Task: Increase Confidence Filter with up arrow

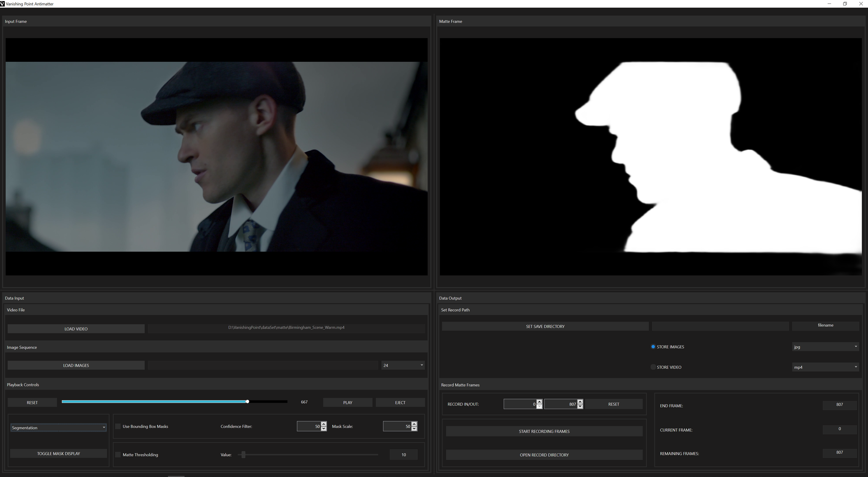Action: pos(324,424)
